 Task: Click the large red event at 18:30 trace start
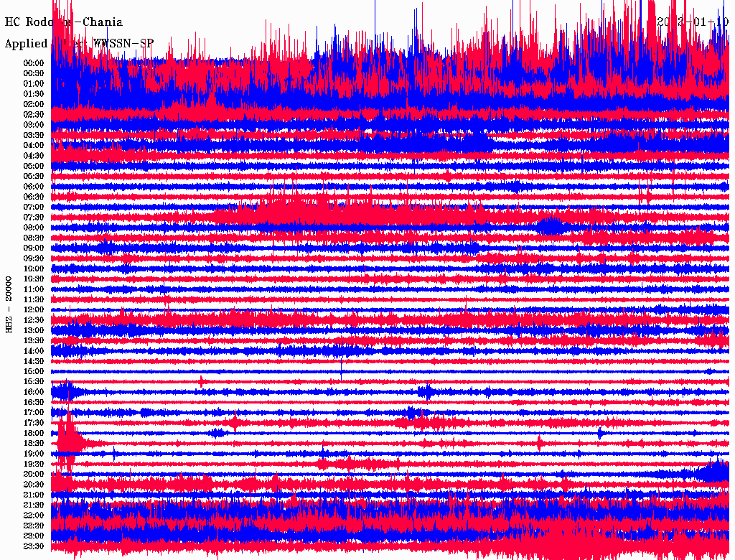(69, 438)
